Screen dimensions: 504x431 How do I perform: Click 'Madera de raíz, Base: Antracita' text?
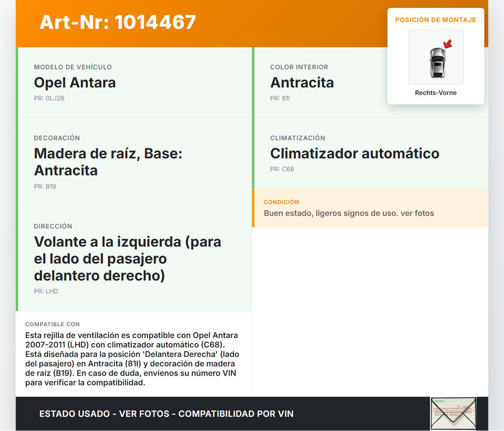pos(108,162)
